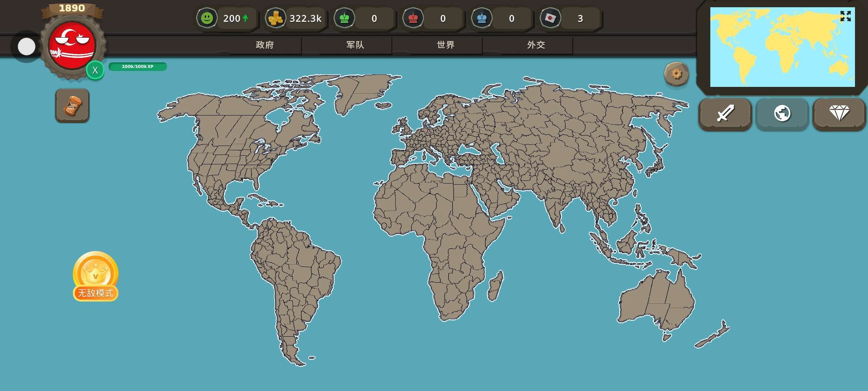Select the globe world view button

pos(782,114)
